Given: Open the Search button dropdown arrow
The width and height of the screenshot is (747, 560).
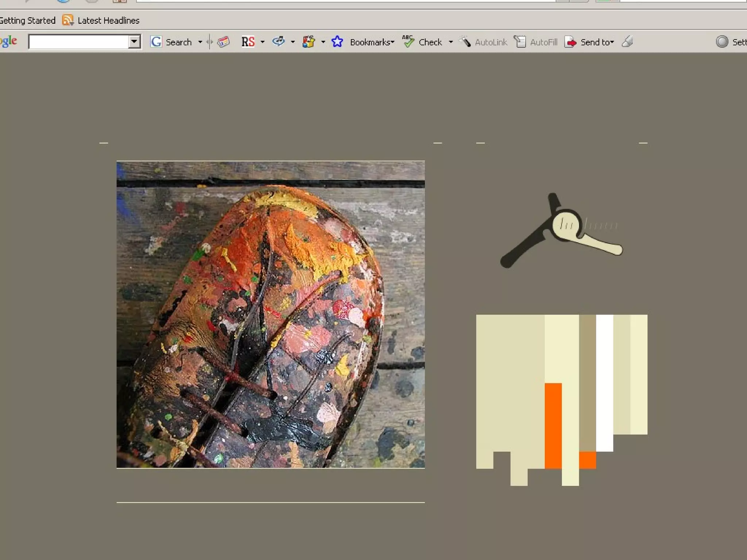Looking at the screenshot, I should click(200, 42).
